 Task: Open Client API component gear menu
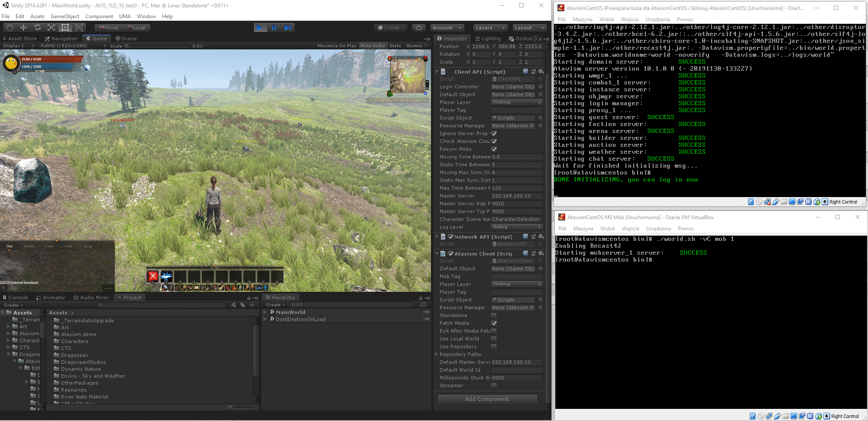(x=541, y=71)
